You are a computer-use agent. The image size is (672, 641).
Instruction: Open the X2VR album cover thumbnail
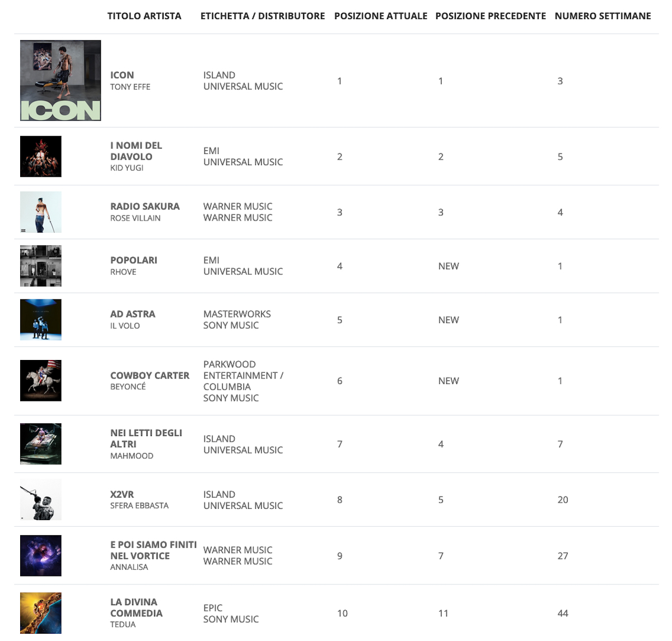pos(41,499)
